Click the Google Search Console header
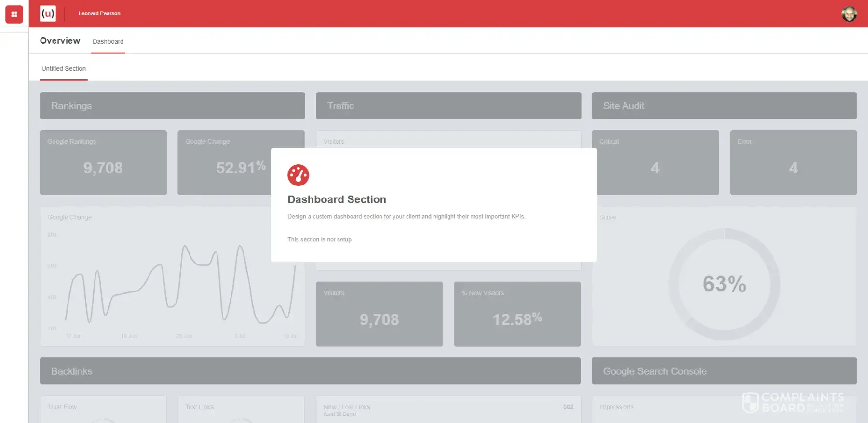The width and height of the screenshot is (868, 423). (724, 371)
